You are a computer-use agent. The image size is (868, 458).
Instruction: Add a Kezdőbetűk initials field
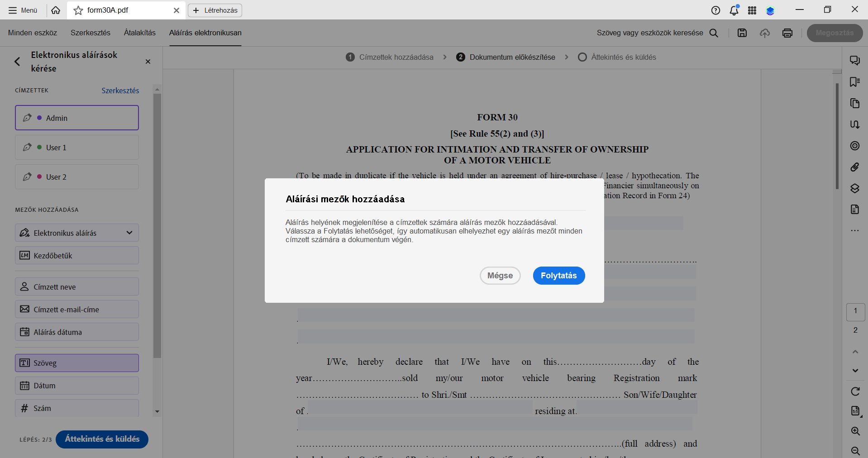click(77, 255)
